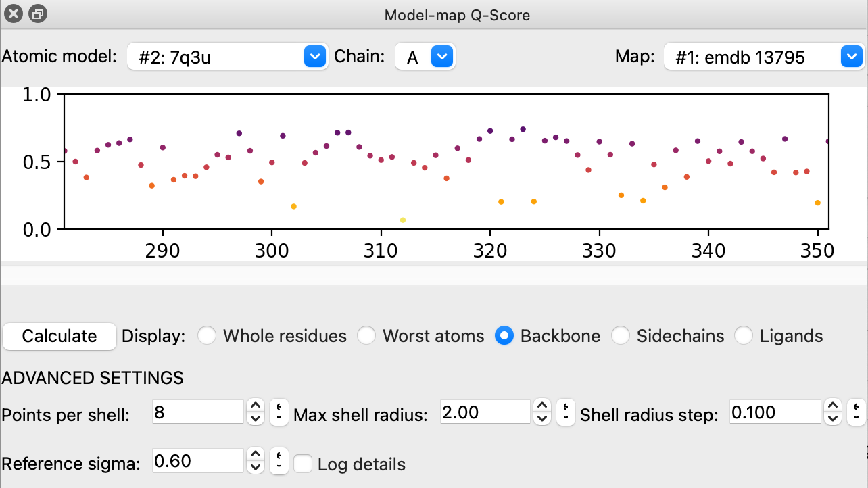Click the window restore icon beside close
Viewport: 868px width, 488px height.
[x=38, y=14]
